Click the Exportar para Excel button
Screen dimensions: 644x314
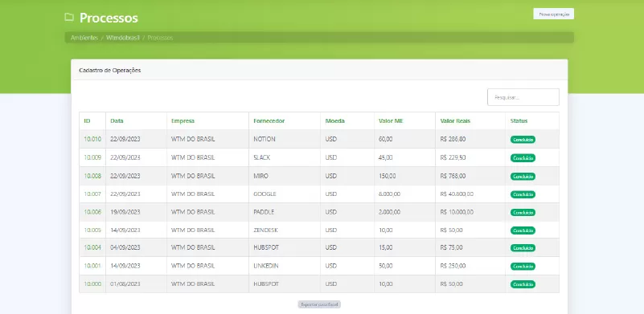pyautogui.click(x=319, y=304)
